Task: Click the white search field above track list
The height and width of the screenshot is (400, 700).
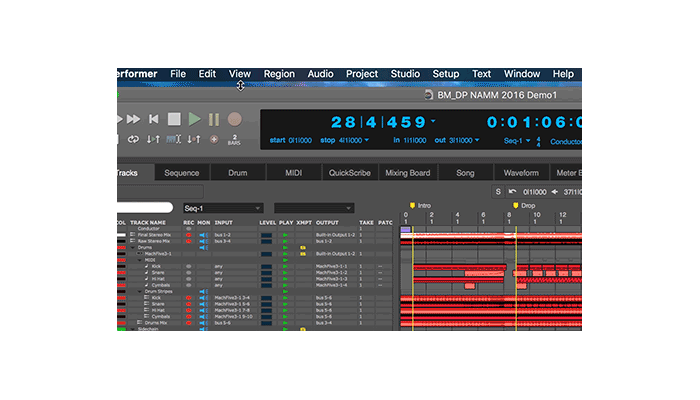Action: [145, 208]
